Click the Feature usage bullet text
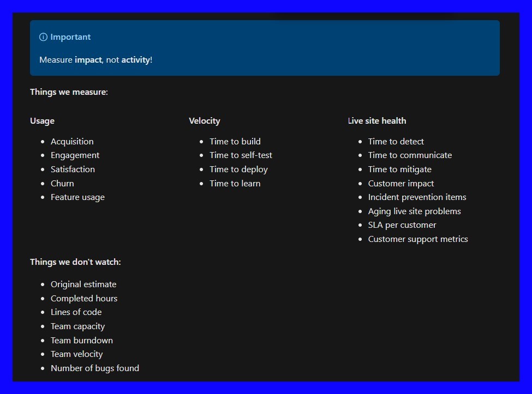This screenshot has height=394, width=532. [x=77, y=197]
